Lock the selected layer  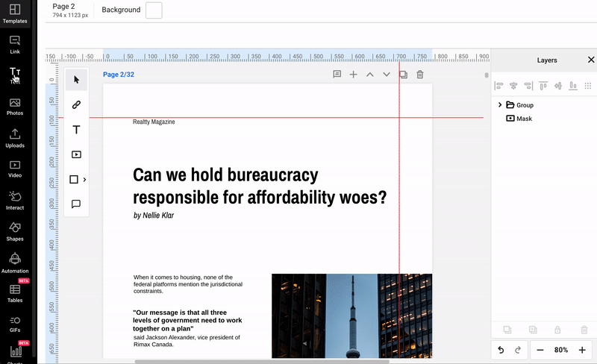click(557, 330)
